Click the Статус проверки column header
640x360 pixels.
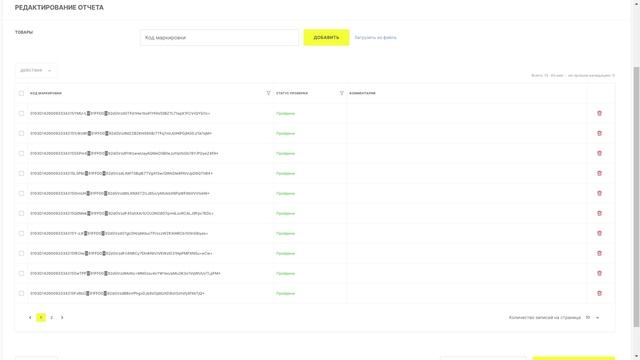292,93
